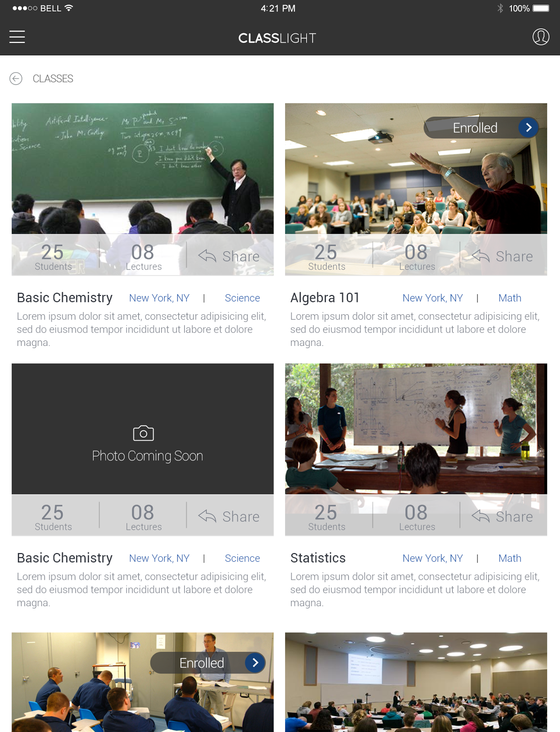The height and width of the screenshot is (732, 560).
Task: Click the camera icon on placeholder photo
Action: click(x=143, y=433)
